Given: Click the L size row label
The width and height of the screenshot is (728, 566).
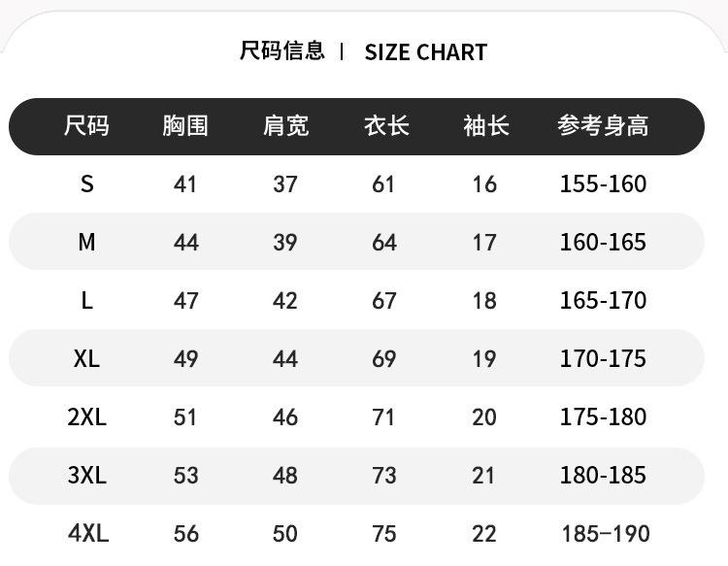Looking at the screenshot, I should tap(86, 300).
